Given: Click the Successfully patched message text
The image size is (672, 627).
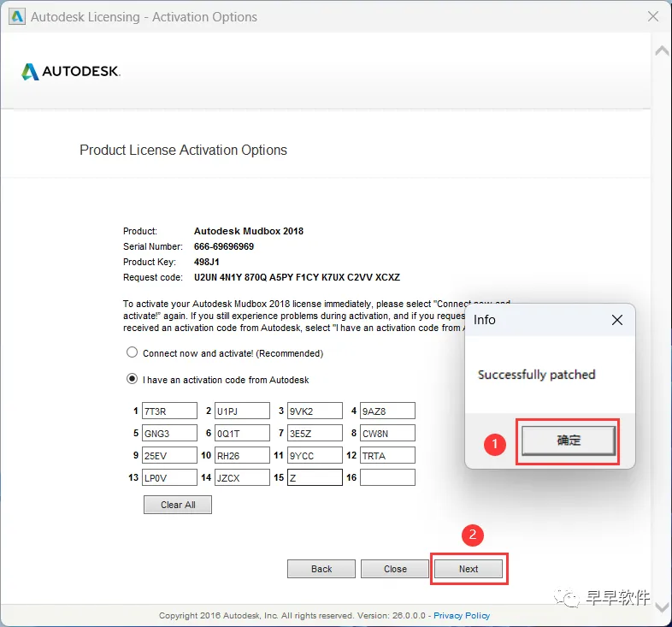Looking at the screenshot, I should click(x=537, y=375).
